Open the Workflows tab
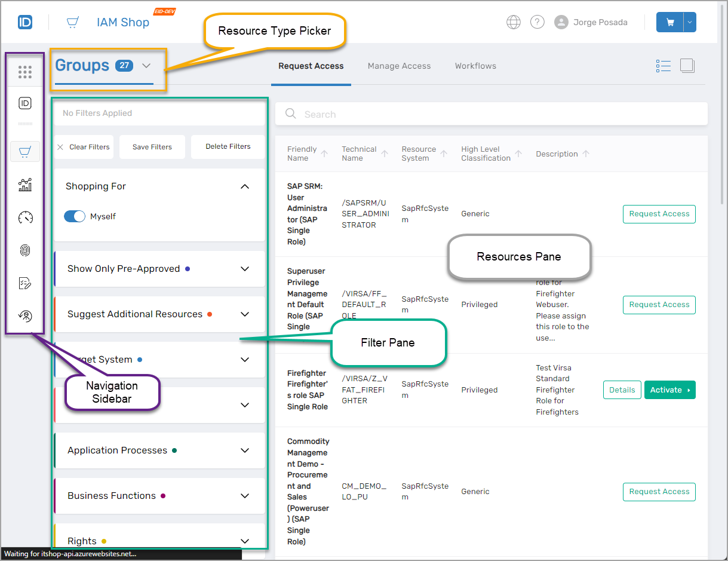 click(475, 66)
